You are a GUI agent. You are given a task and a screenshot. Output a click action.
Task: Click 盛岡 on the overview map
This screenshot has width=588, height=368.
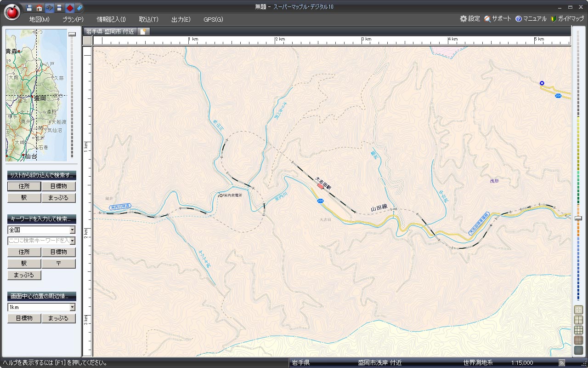click(40, 98)
